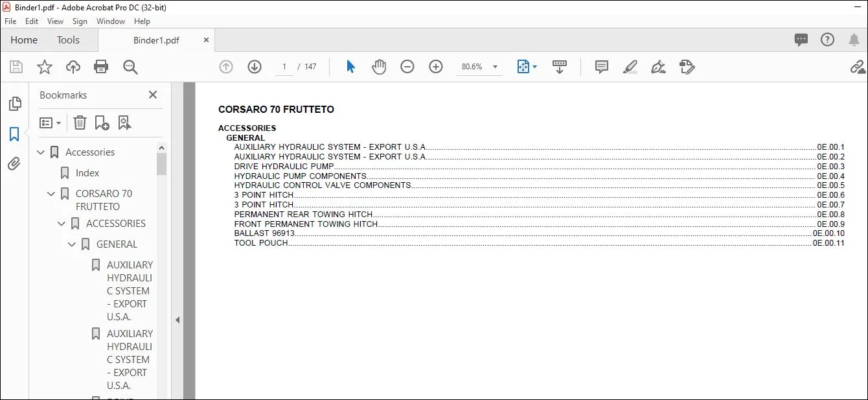Collapse the CORSARO 70 FRUTTETO bookmark chevron
Screen dimensions: 868x400
point(51,194)
